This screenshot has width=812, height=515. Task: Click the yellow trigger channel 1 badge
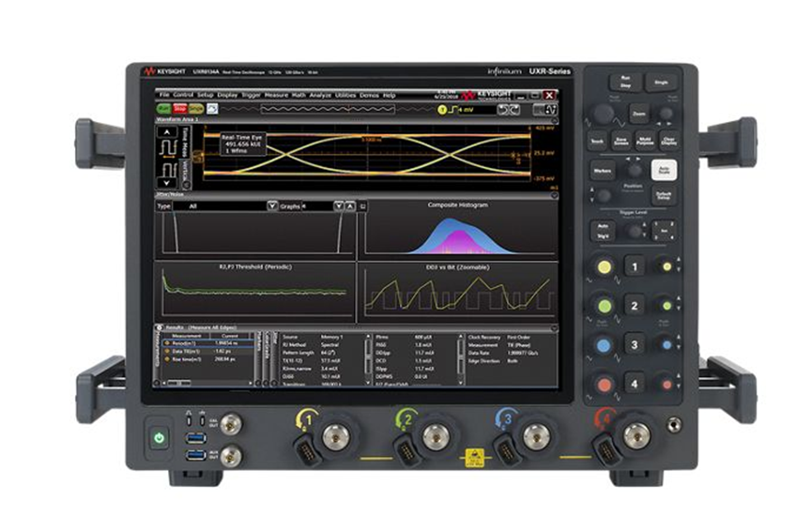coord(442,110)
